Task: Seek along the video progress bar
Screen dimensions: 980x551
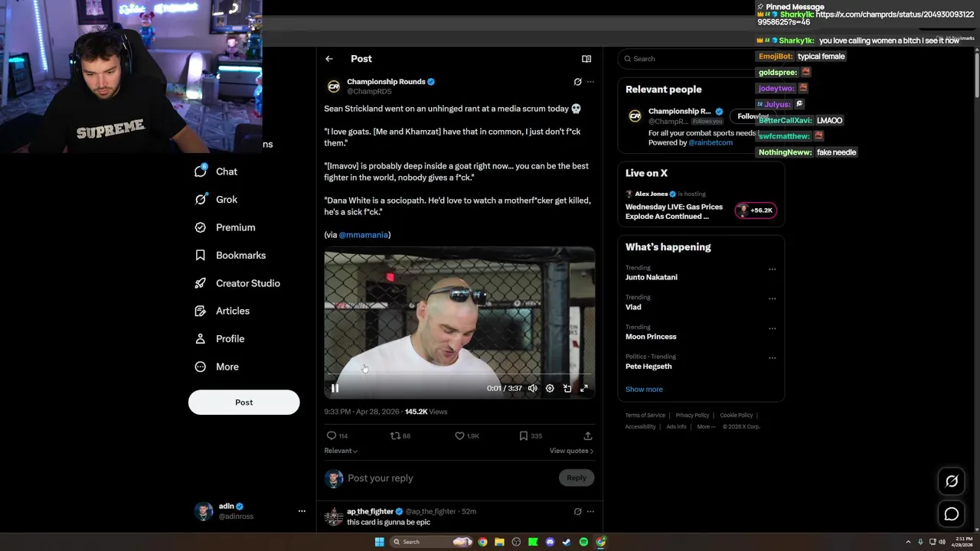Action: point(459,374)
